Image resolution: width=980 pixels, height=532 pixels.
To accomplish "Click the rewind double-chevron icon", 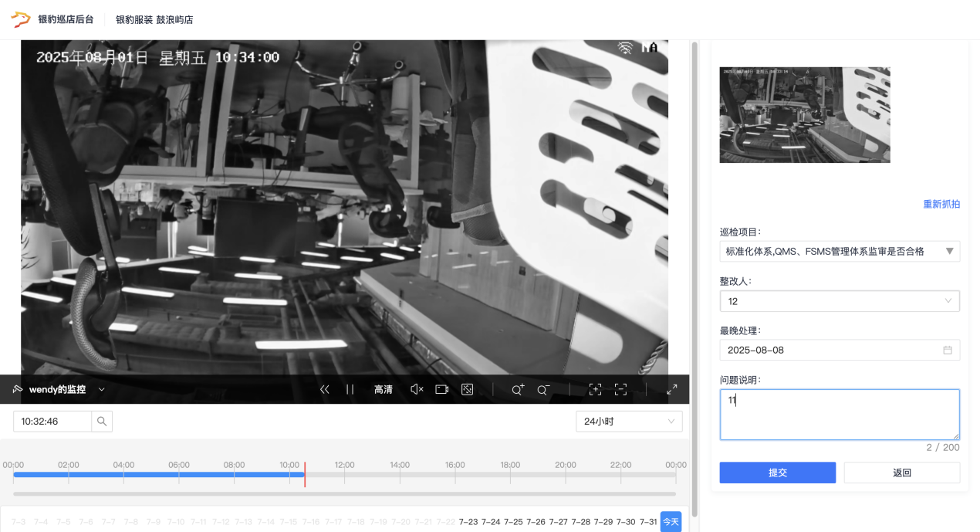I will point(325,390).
